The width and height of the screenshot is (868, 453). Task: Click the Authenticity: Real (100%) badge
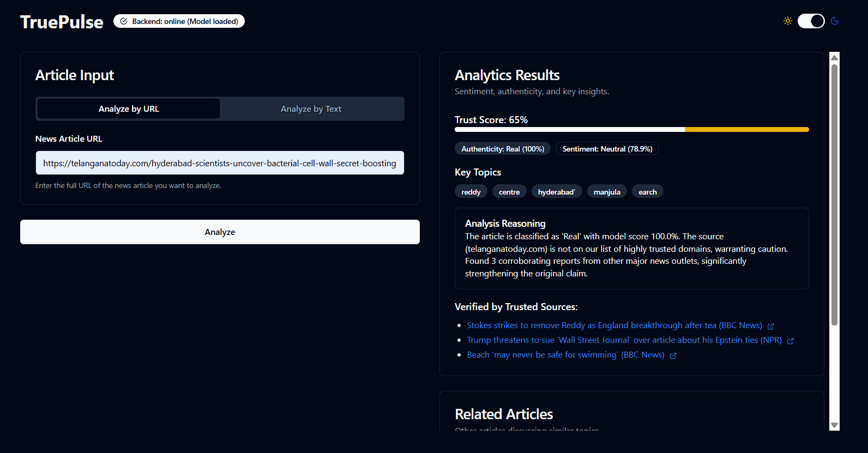click(502, 149)
